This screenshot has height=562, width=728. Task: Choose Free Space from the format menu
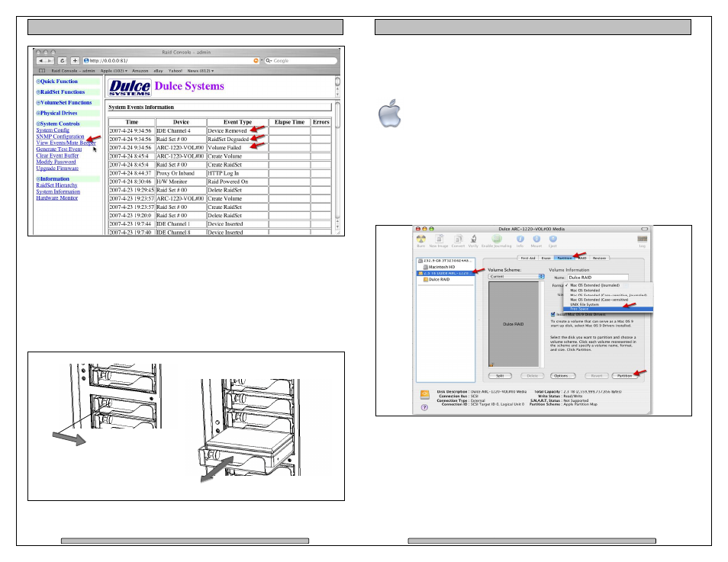(x=608, y=309)
